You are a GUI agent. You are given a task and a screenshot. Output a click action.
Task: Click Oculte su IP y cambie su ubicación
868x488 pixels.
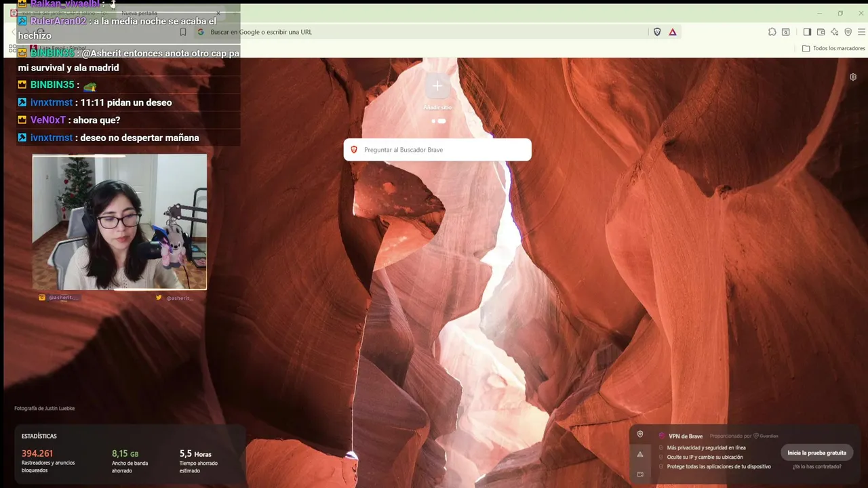tap(705, 457)
